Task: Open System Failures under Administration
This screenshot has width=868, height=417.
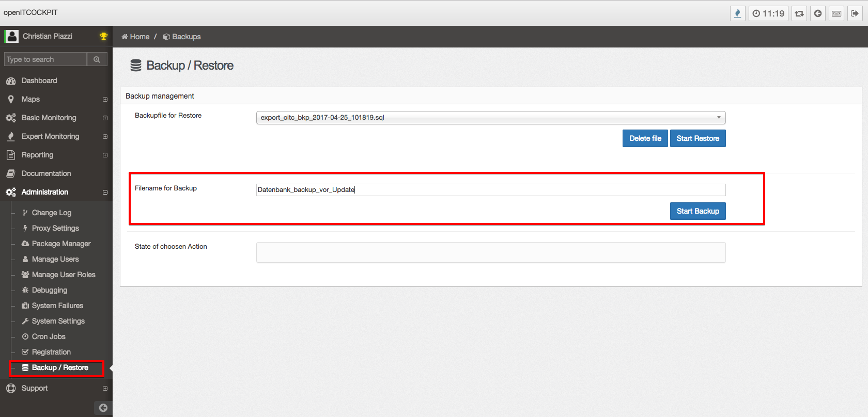Action: point(57,306)
